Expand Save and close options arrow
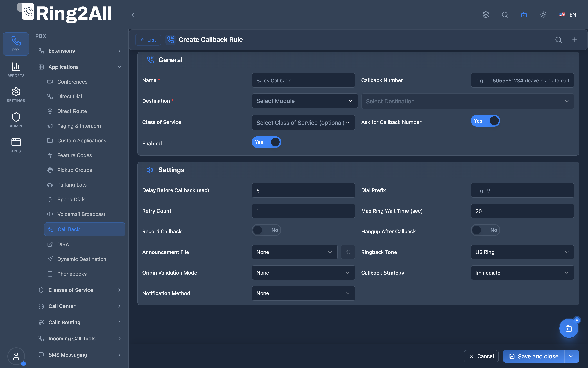Screen dimensions: 588x368 [x=571, y=356]
